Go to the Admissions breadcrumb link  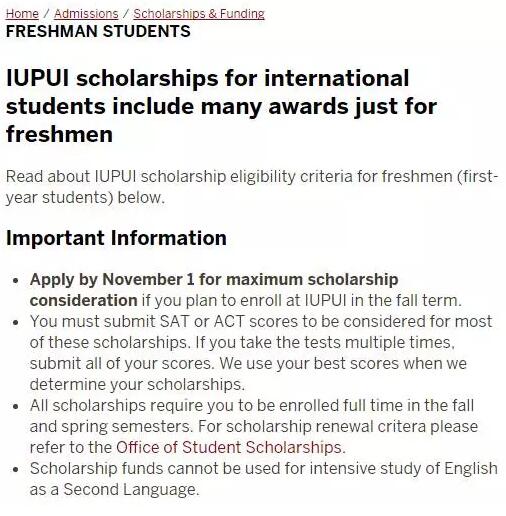[86, 14]
